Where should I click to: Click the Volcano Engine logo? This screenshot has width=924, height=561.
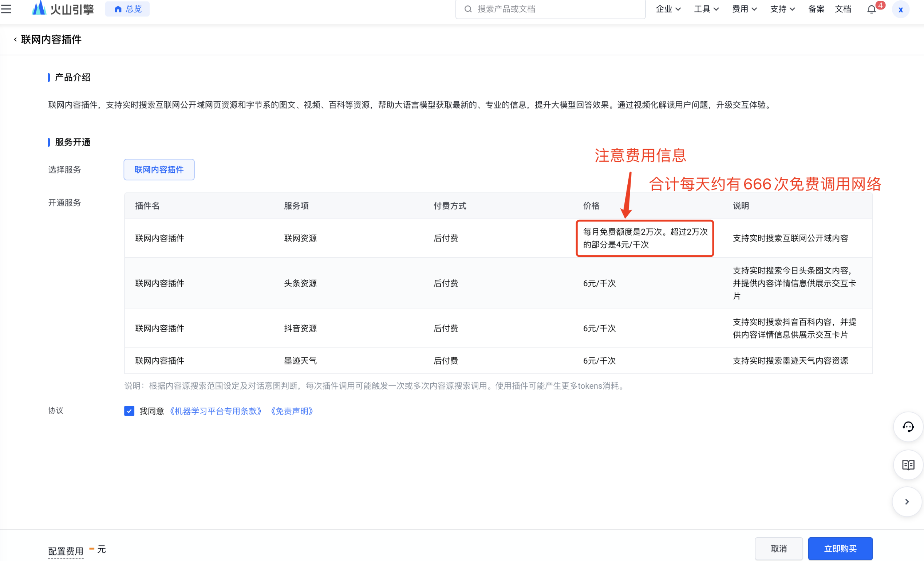(x=63, y=8)
